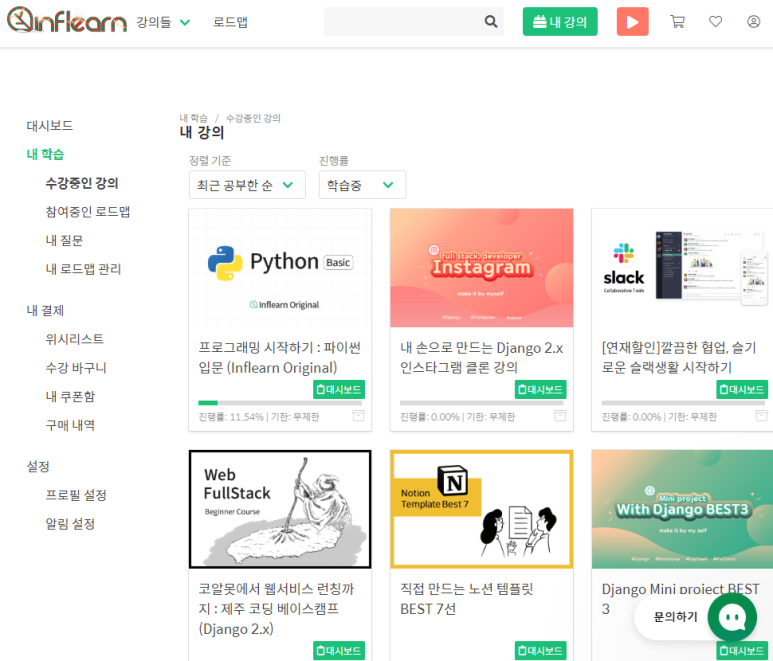Image resolution: width=773 pixels, height=661 pixels.
Task: Click the 문의하기 inquiry button label
Action: pyautogui.click(x=675, y=617)
